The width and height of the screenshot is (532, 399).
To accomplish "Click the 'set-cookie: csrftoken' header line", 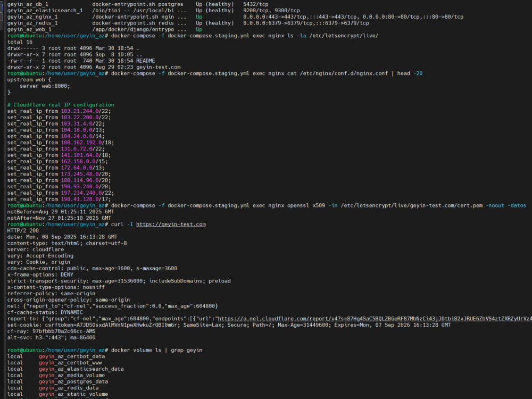I will (x=229, y=325).
